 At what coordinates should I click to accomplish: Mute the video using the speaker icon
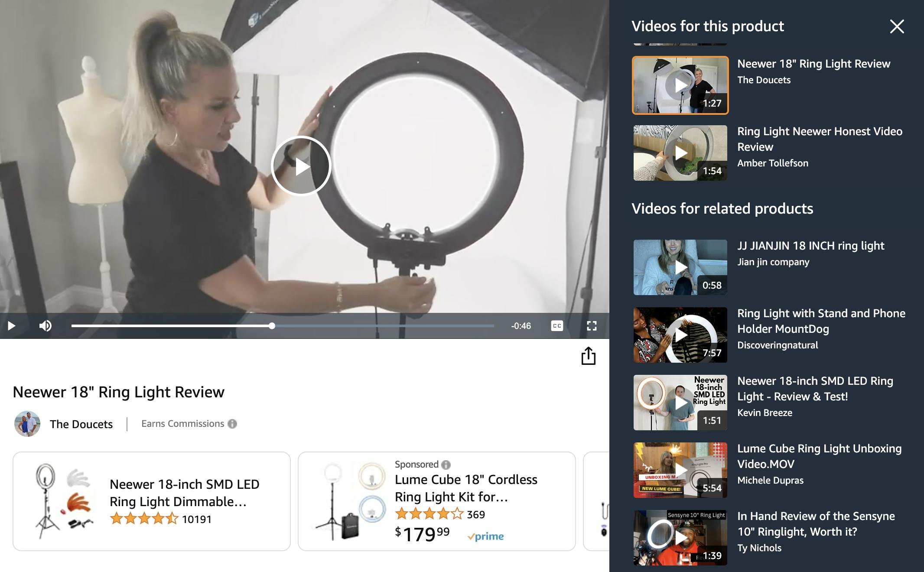(46, 326)
